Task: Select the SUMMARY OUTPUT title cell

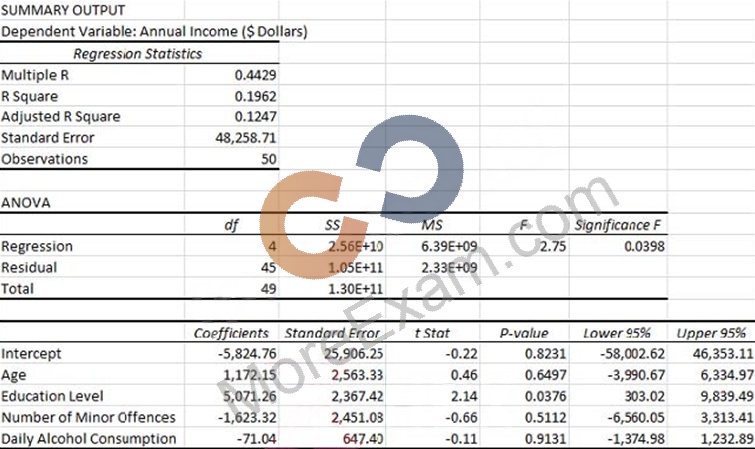Action: (x=63, y=10)
